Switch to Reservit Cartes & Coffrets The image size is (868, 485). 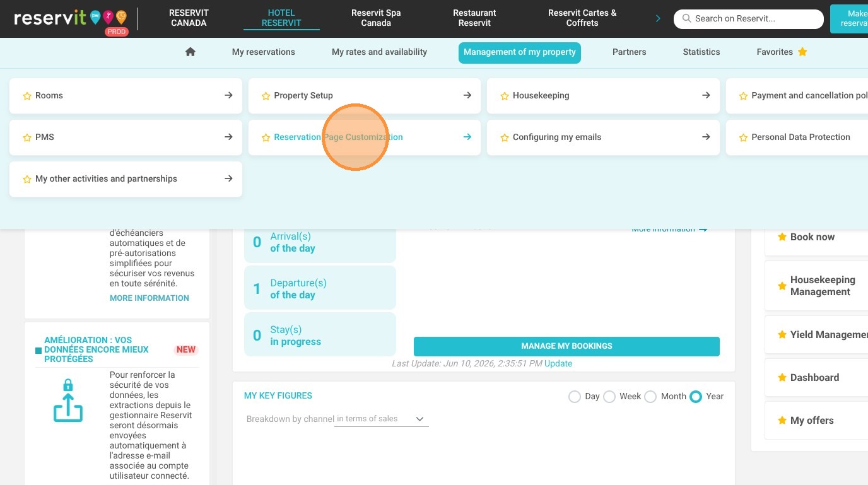[x=582, y=18]
